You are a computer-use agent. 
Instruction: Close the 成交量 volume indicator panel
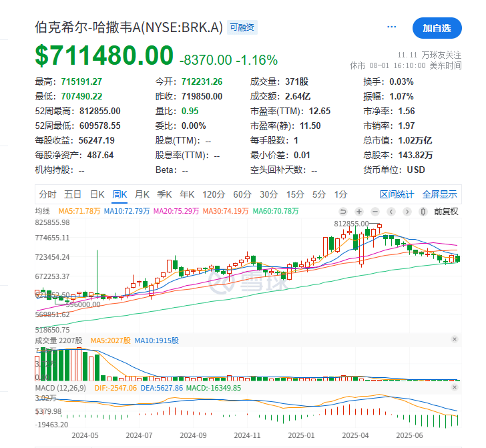455,339
